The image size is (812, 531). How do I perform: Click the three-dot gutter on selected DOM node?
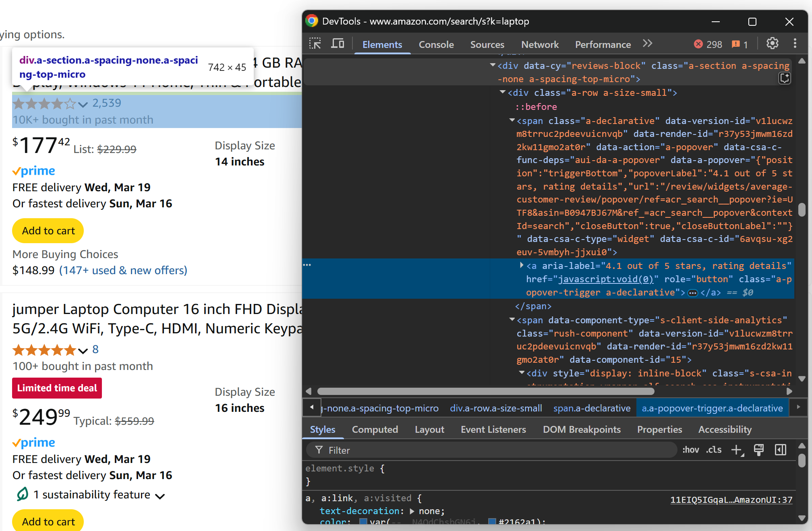point(307,265)
